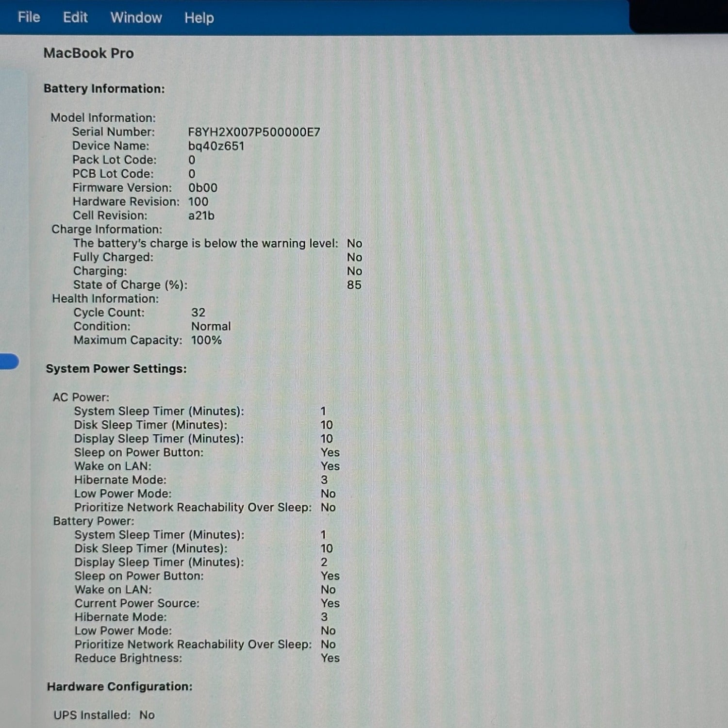Click the Cell Revision value a21b
The width and height of the screenshot is (728, 728).
pos(201,215)
